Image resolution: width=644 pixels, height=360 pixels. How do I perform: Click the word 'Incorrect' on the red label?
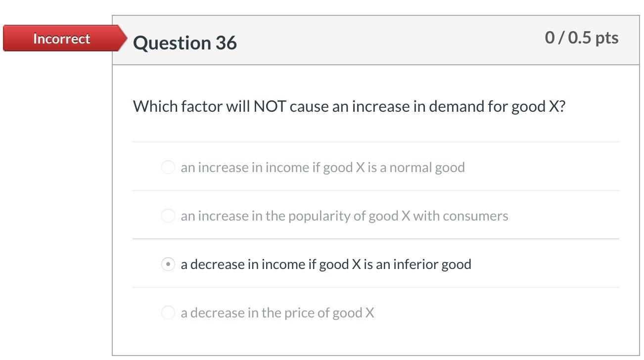(x=61, y=39)
